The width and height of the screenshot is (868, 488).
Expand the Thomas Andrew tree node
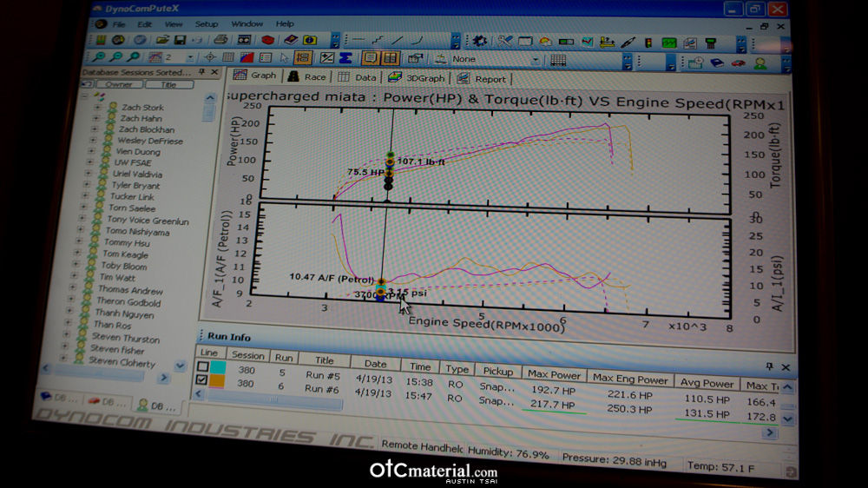click(73, 287)
